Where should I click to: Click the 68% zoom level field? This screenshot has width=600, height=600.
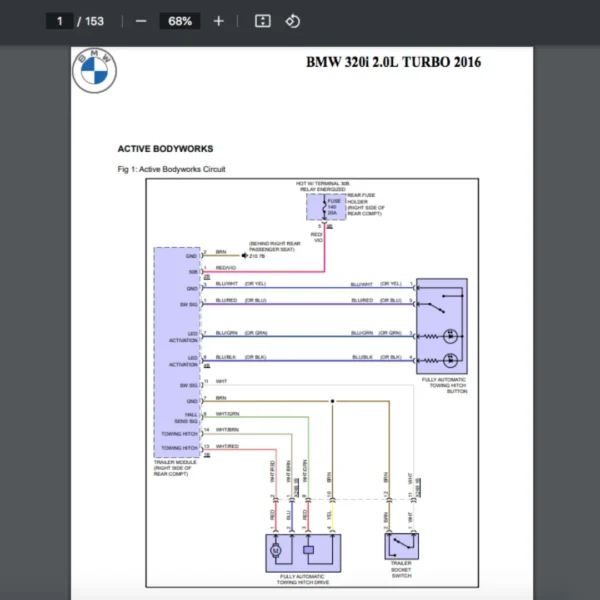(181, 21)
